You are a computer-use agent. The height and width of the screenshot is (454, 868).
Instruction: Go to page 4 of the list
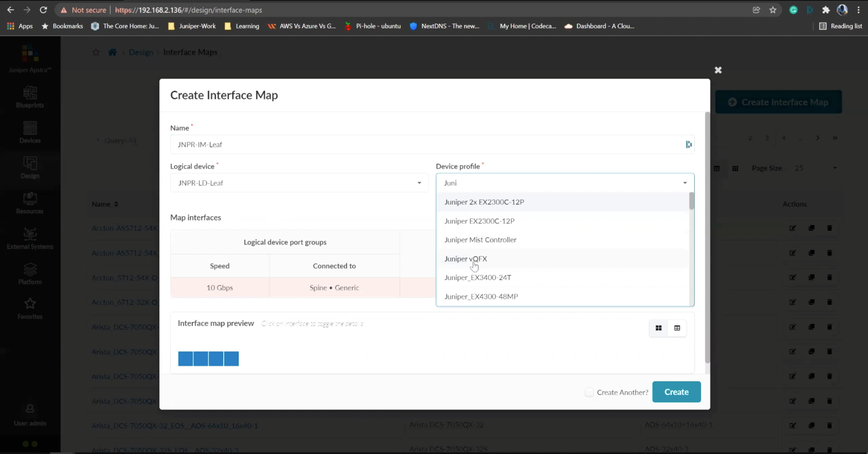coord(784,138)
